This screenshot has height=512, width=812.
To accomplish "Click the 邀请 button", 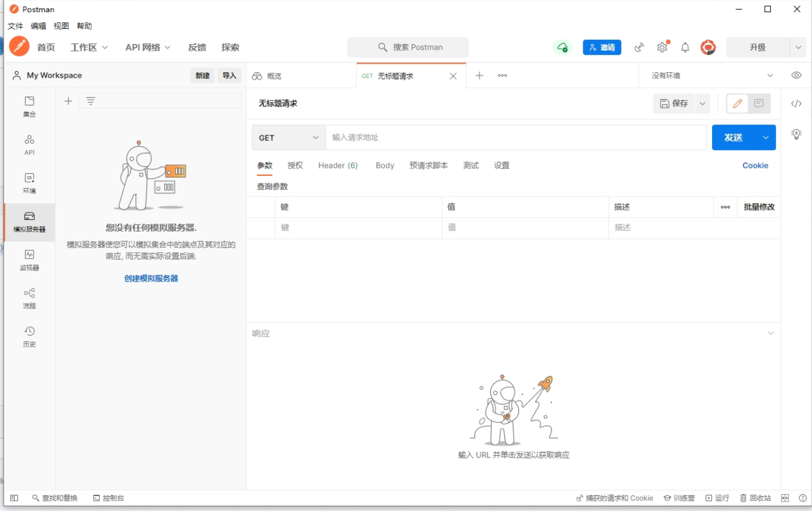I will (x=602, y=47).
